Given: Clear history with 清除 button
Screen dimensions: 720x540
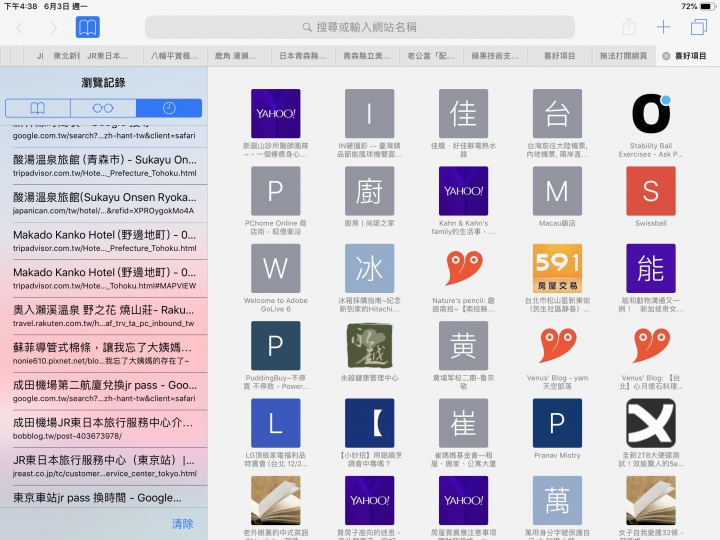Looking at the screenshot, I should tap(182, 523).
